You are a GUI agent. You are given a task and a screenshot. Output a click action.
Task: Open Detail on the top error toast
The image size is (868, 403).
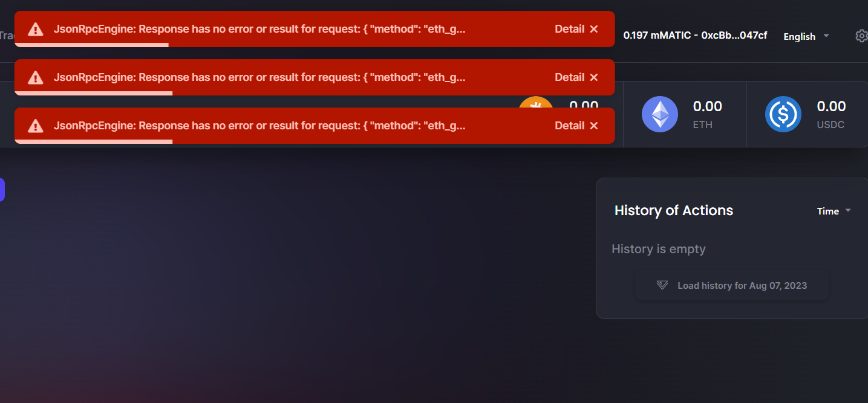pos(569,29)
